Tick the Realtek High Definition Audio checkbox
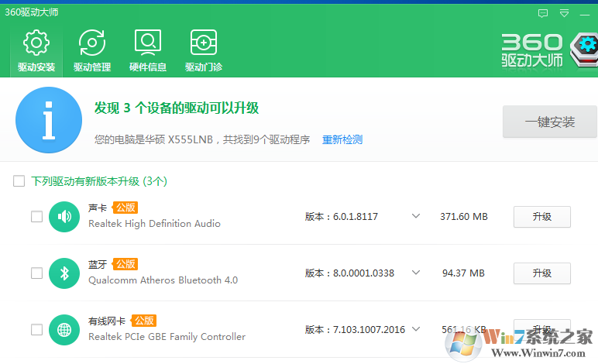Screen dimensions: 598x364 point(36,217)
